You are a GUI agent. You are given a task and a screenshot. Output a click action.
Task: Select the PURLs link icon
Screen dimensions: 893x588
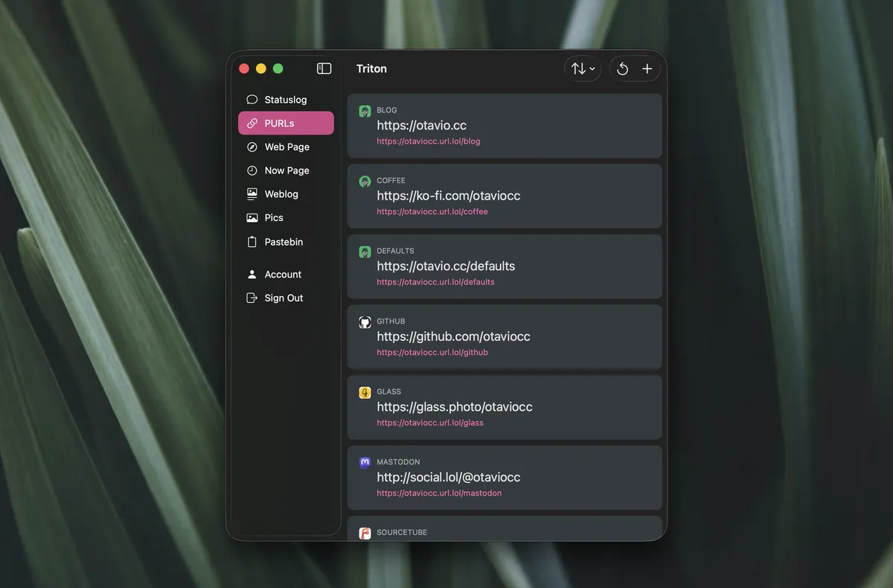click(x=252, y=124)
